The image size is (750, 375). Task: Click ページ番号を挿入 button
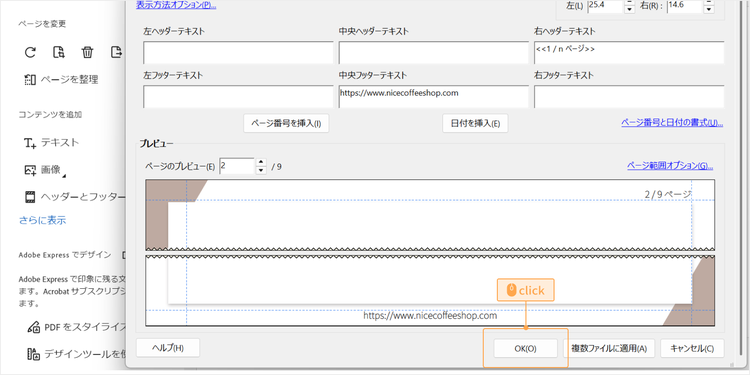(x=287, y=123)
